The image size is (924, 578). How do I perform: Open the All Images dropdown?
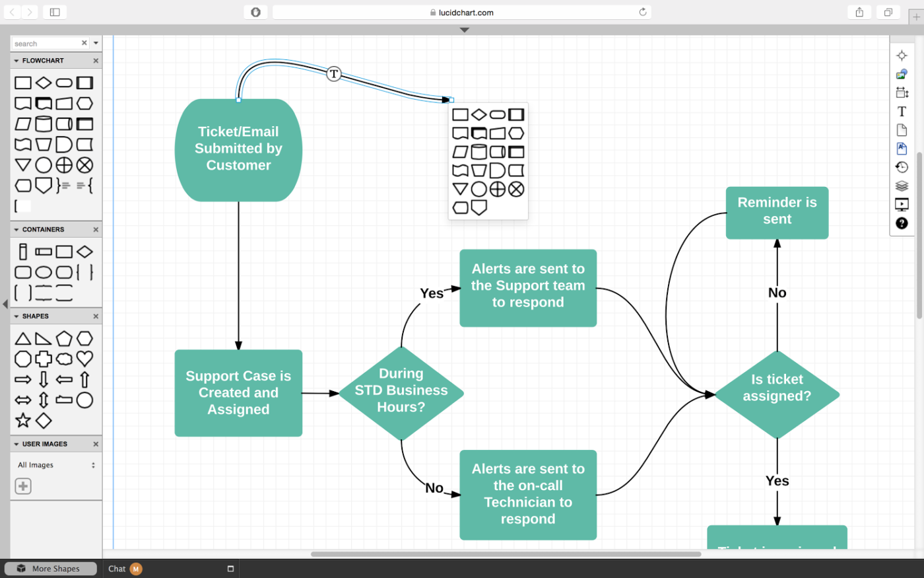pos(56,465)
